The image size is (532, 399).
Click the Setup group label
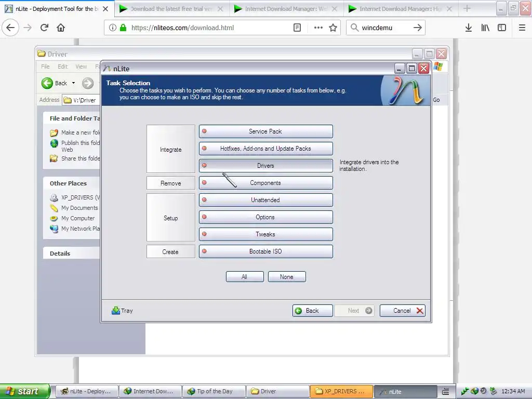coord(170,218)
